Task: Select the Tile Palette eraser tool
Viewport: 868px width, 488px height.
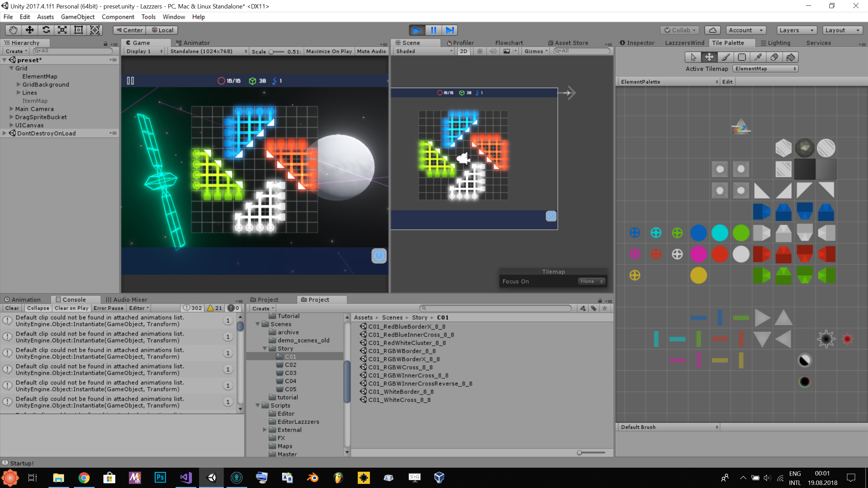Action: coord(774,57)
